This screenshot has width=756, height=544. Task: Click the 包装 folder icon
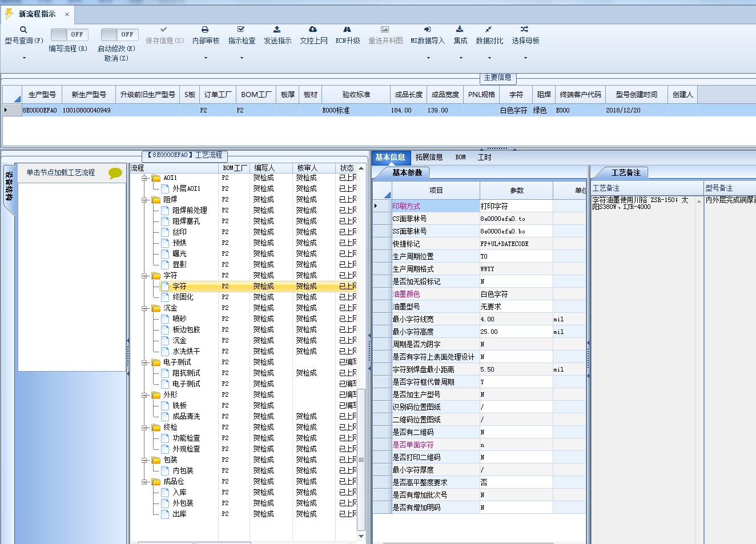(x=156, y=460)
